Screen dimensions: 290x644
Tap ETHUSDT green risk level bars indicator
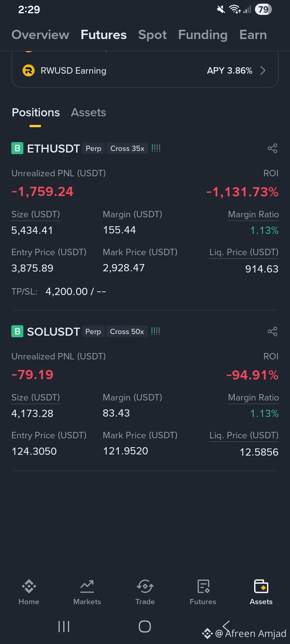point(156,148)
